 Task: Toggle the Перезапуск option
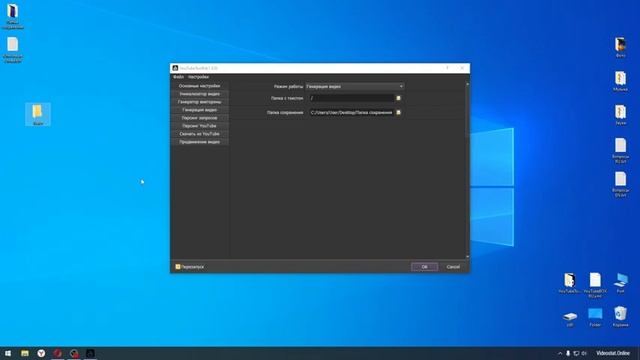[189, 267]
